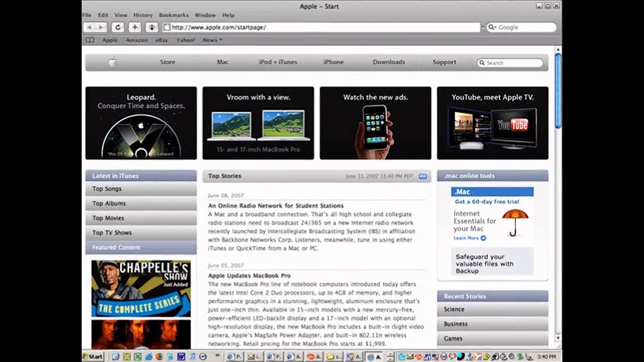Open the Watch the new ads iPhone tile
Image resolution: width=644 pixels, height=362 pixels.
tap(375, 123)
